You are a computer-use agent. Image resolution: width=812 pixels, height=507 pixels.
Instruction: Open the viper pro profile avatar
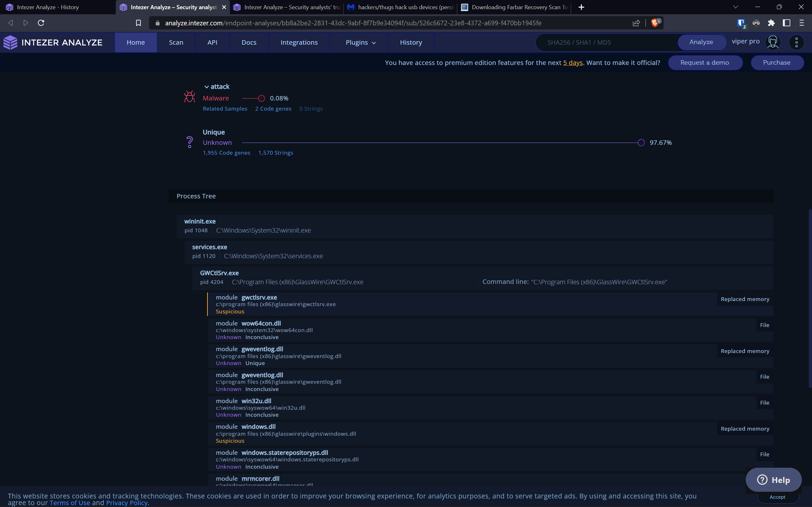click(x=772, y=42)
